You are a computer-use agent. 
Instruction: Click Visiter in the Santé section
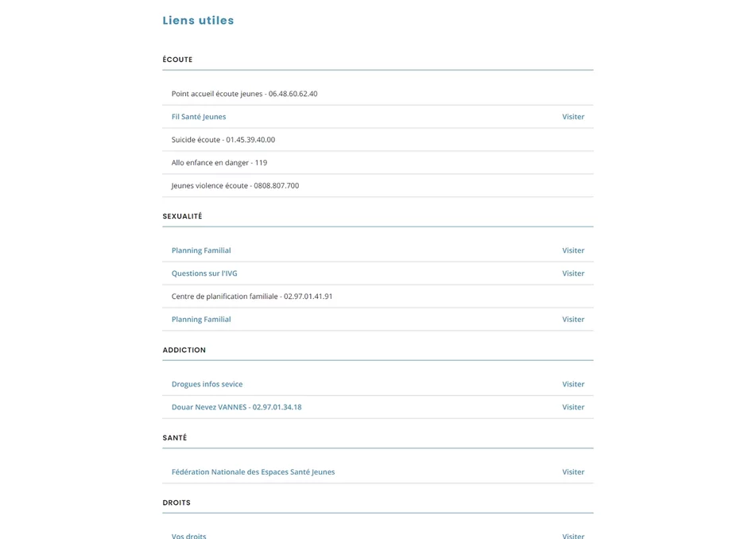tap(572, 472)
